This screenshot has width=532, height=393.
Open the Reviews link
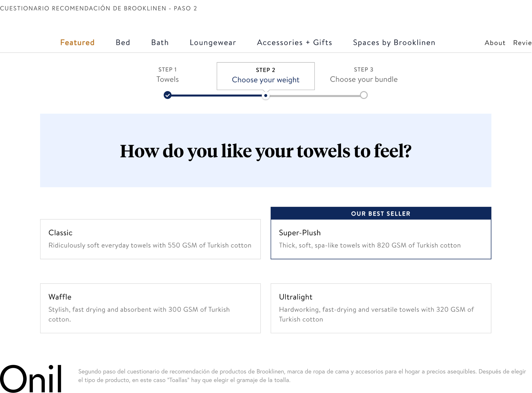click(x=522, y=43)
